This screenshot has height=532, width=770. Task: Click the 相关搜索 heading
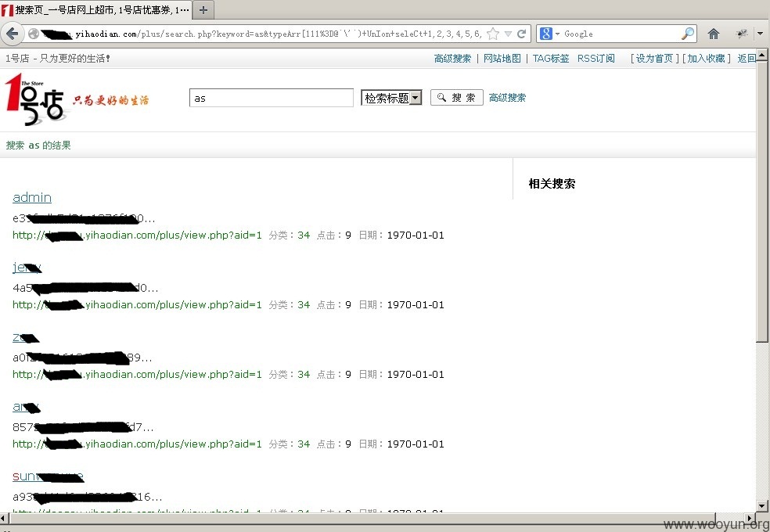click(x=552, y=184)
